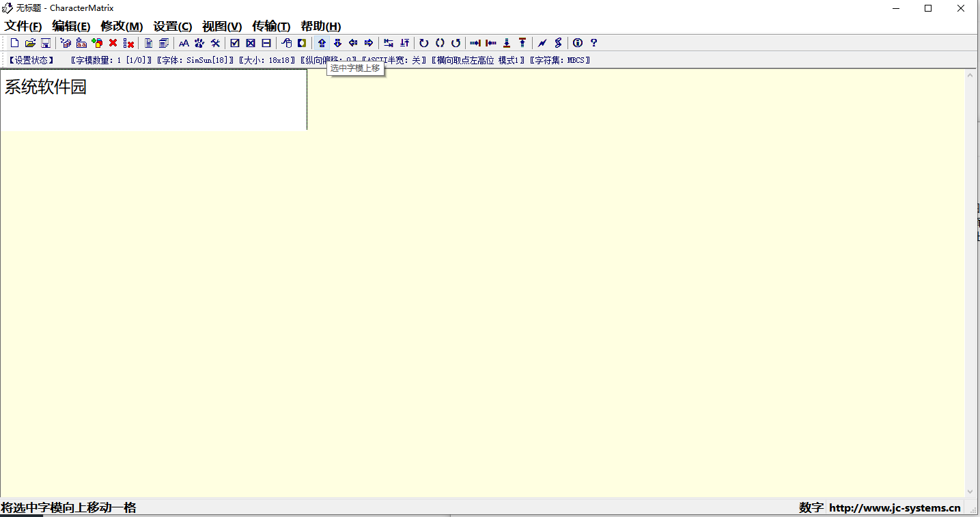The width and height of the screenshot is (980, 517).
Task: Open the 视图(V) menu
Action: 222,27
